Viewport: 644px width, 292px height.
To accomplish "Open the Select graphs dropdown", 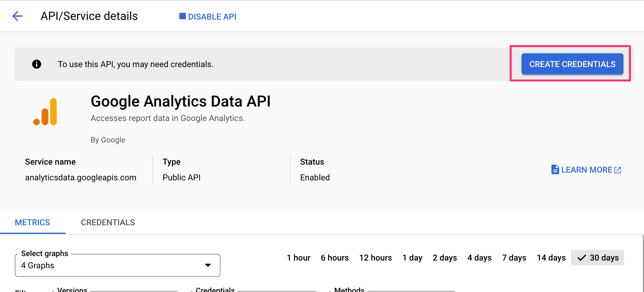I will click(x=117, y=265).
